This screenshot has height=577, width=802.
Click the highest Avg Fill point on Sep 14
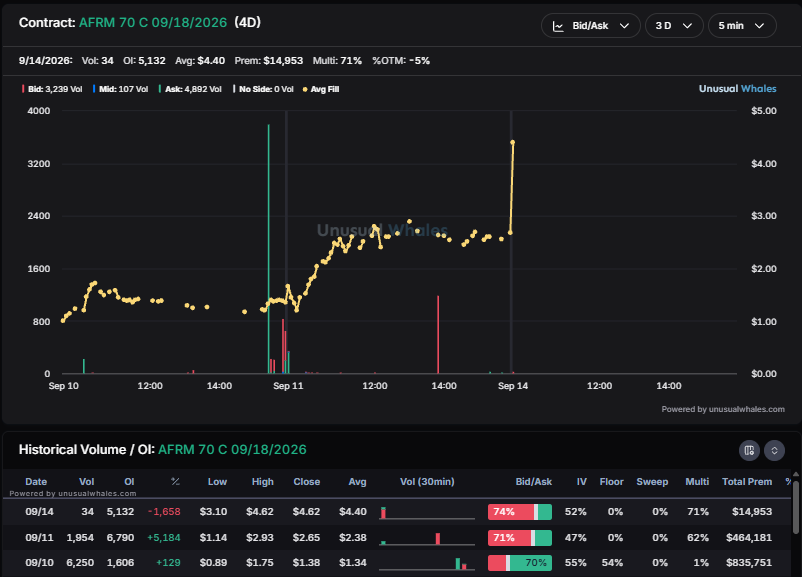pos(513,142)
